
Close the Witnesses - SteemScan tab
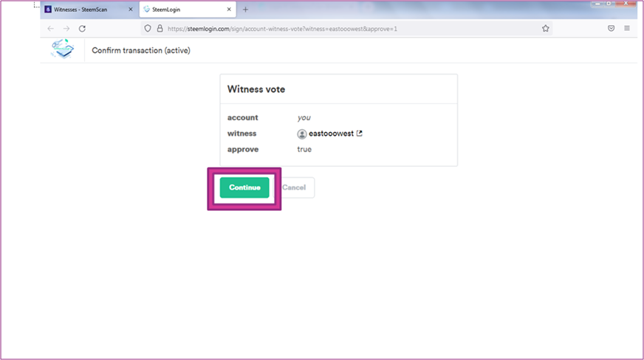pos(131,10)
